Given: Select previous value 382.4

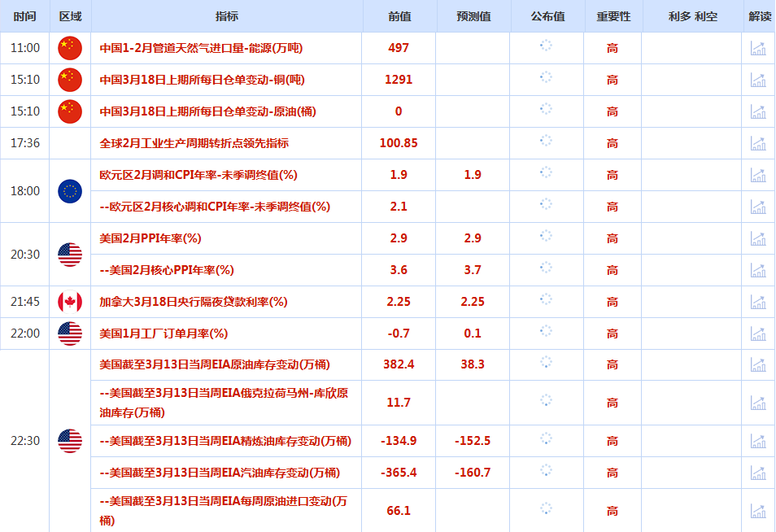Looking at the screenshot, I should 399,364.
